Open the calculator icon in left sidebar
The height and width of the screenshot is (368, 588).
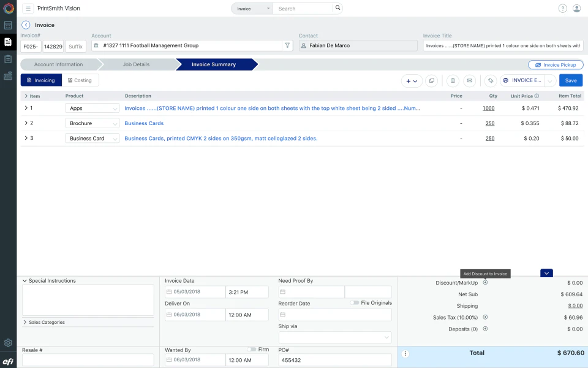click(8, 25)
